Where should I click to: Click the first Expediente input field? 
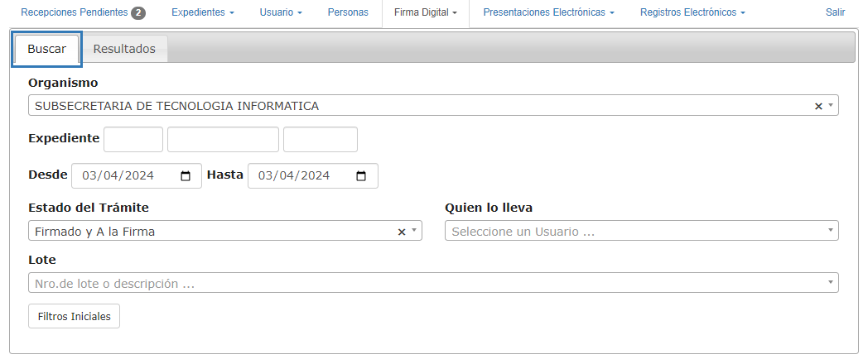(133, 139)
